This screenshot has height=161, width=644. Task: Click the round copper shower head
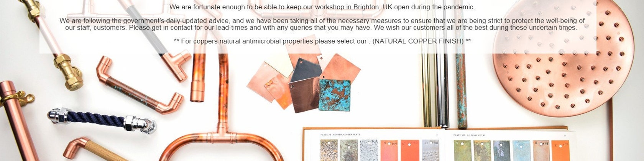click(563, 58)
